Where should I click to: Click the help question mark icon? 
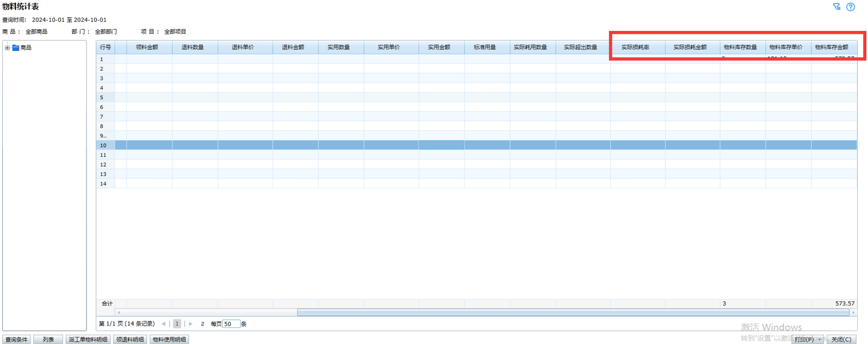point(851,7)
